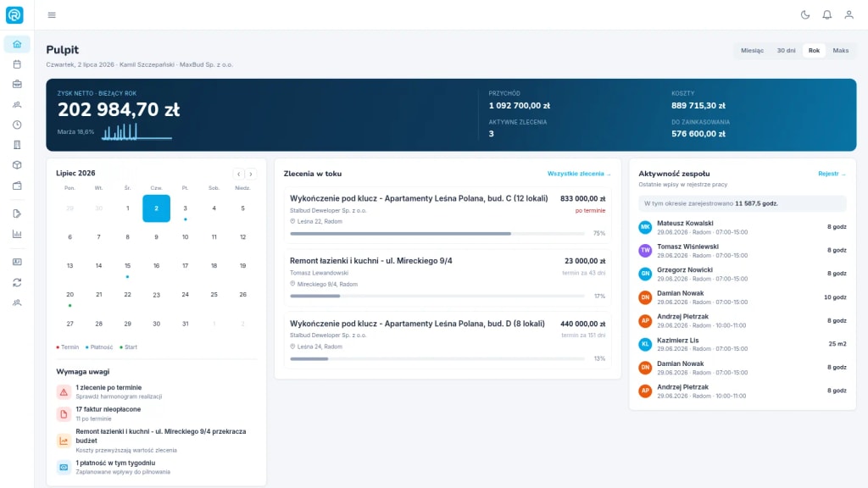The height and width of the screenshot is (488, 868).
Task: Open Wszystkie zlecenia link
Action: coord(579,174)
